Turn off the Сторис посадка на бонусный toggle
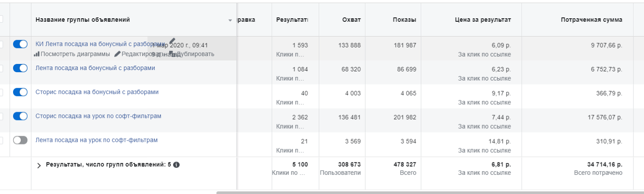 point(20,92)
